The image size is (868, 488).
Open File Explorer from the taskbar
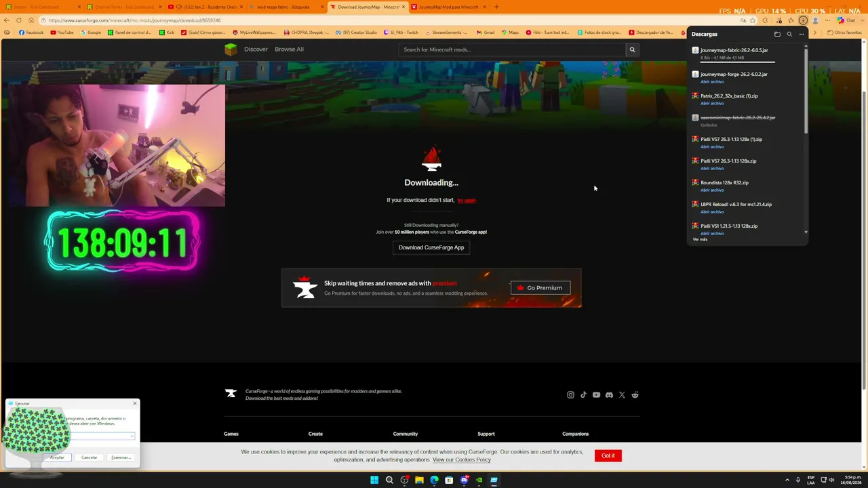pos(419,480)
